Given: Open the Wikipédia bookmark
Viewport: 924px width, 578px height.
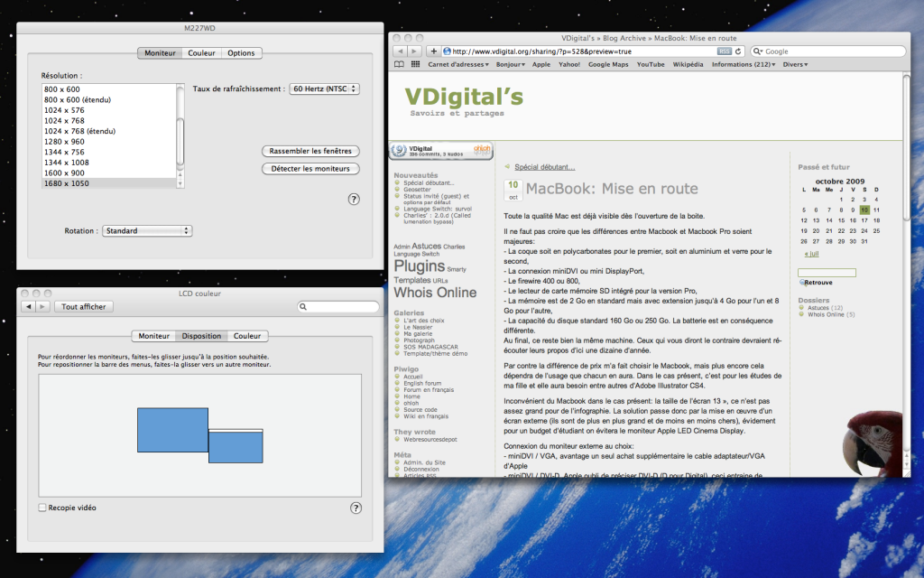Looking at the screenshot, I should (x=688, y=64).
